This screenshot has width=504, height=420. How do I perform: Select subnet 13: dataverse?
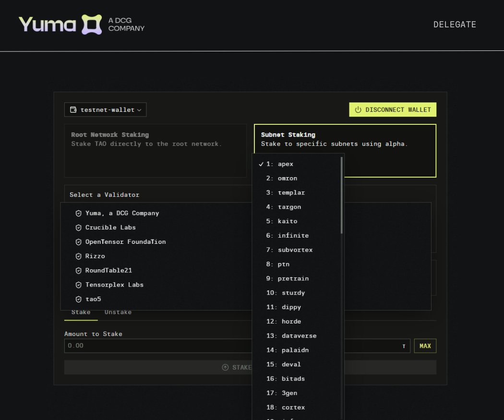click(x=296, y=336)
